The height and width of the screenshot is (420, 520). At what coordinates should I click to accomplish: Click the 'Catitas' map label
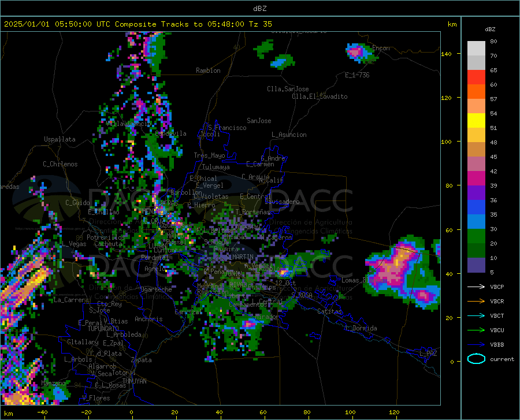330,311
